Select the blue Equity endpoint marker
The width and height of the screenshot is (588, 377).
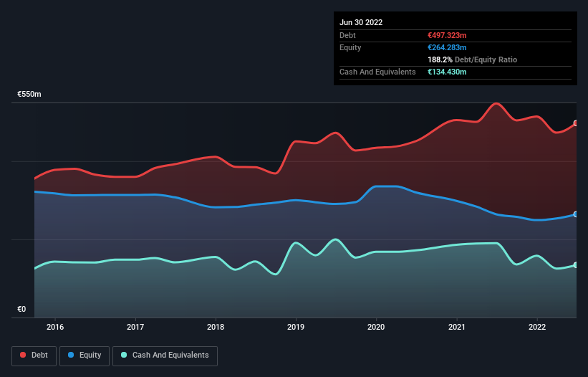coord(576,214)
